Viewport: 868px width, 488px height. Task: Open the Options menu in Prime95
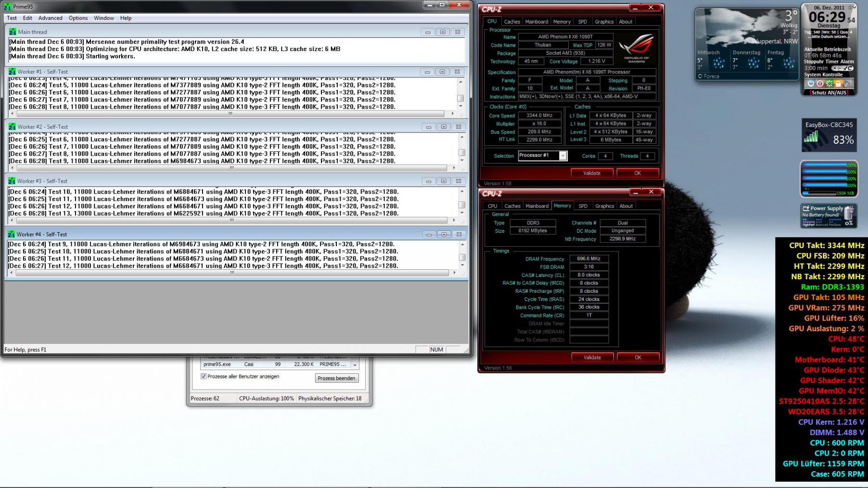(x=78, y=18)
